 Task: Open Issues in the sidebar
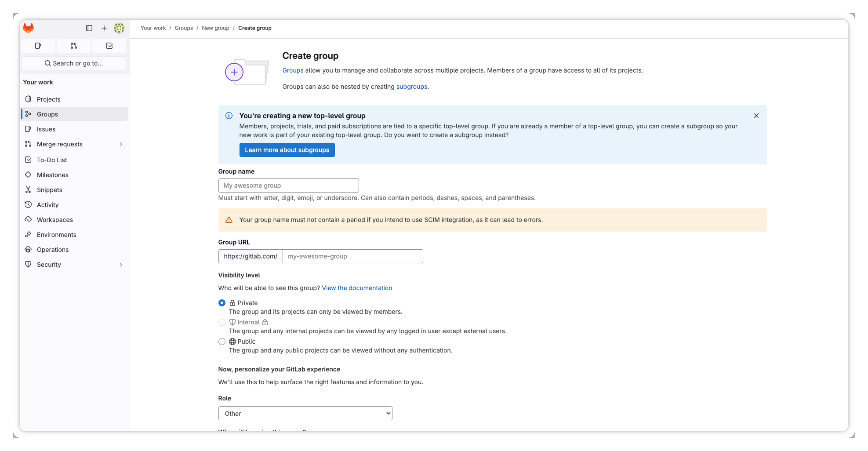75,129
